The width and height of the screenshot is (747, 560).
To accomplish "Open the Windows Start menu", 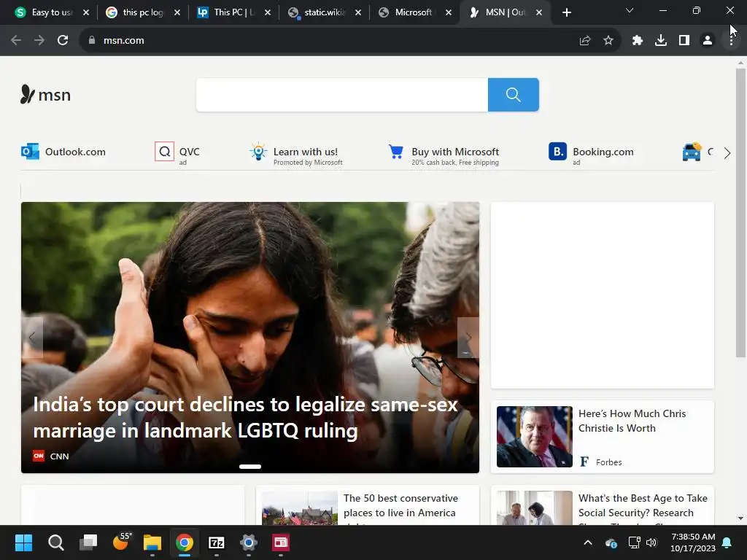I will [x=23, y=542].
